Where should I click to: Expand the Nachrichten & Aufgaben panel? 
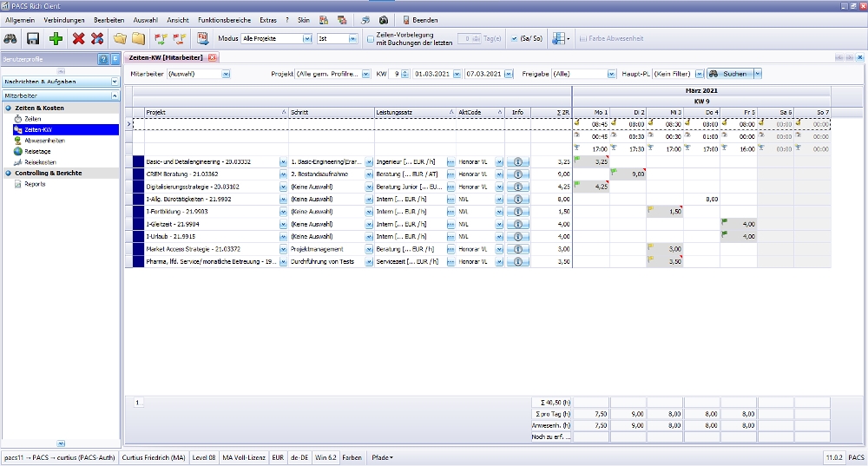[x=114, y=82]
